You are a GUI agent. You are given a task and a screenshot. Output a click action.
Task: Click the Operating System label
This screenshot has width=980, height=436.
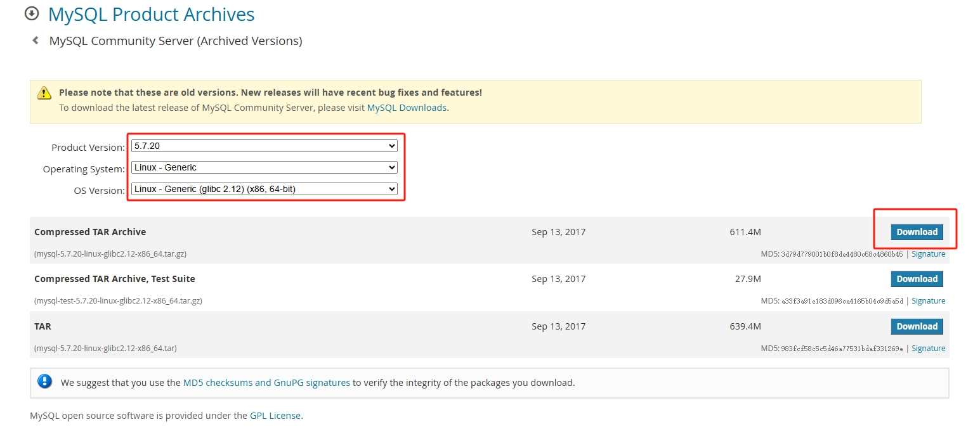point(84,169)
